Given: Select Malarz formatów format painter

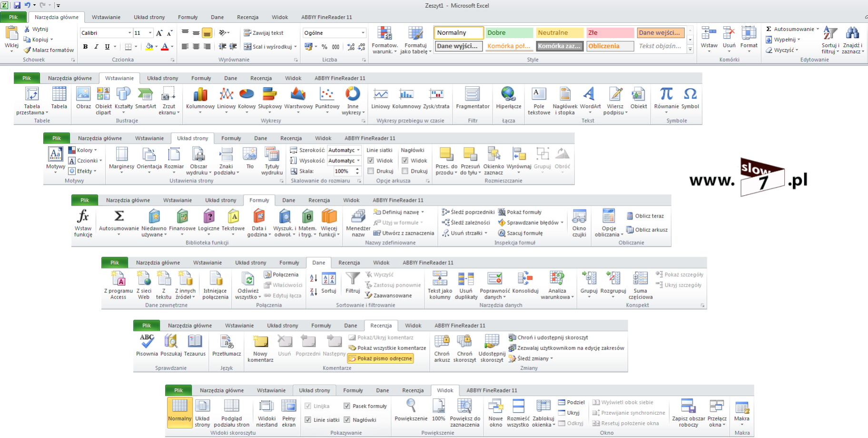Looking at the screenshot, I should click(x=49, y=50).
